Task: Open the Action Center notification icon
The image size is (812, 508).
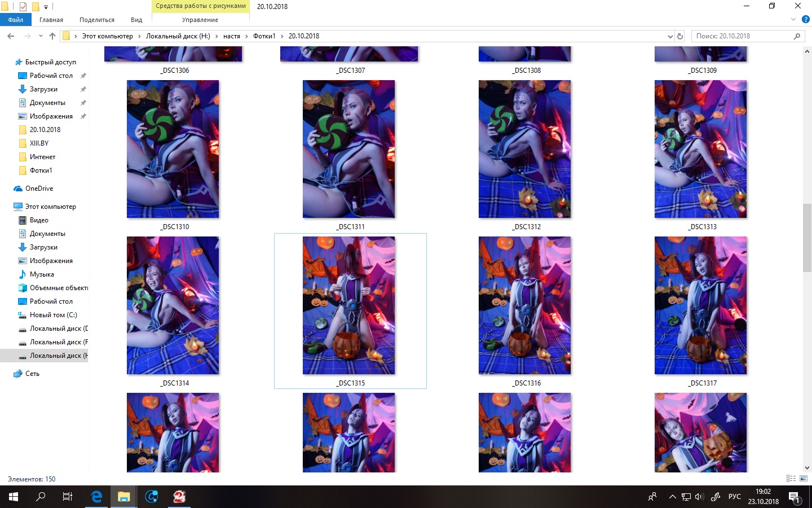Action: click(795, 497)
